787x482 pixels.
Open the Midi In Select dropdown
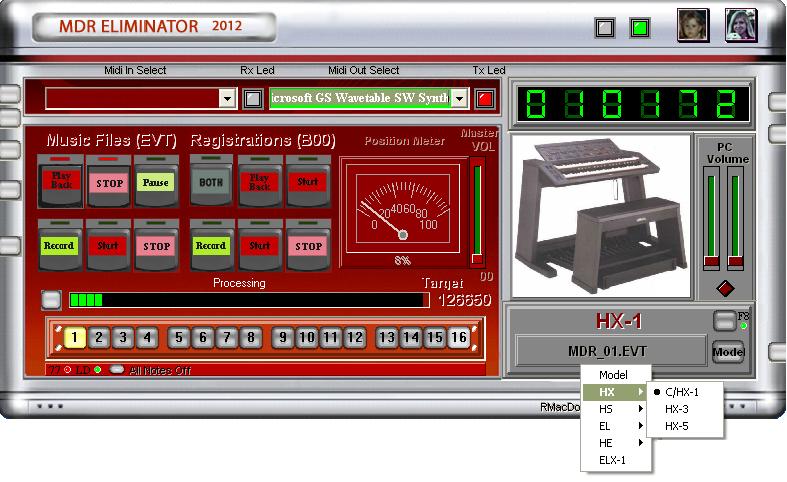pyautogui.click(x=227, y=98)
